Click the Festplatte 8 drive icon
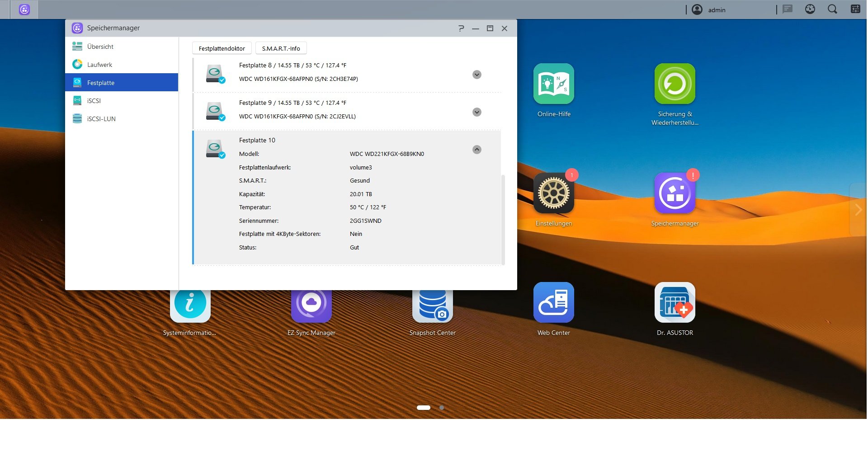868x470 pixels. (215, 74)
